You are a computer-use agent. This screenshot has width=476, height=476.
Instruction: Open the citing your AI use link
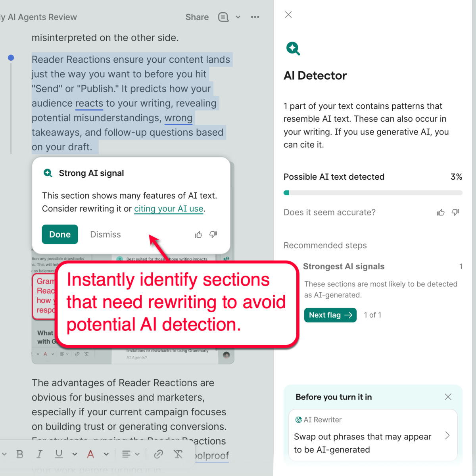(169, 209)
